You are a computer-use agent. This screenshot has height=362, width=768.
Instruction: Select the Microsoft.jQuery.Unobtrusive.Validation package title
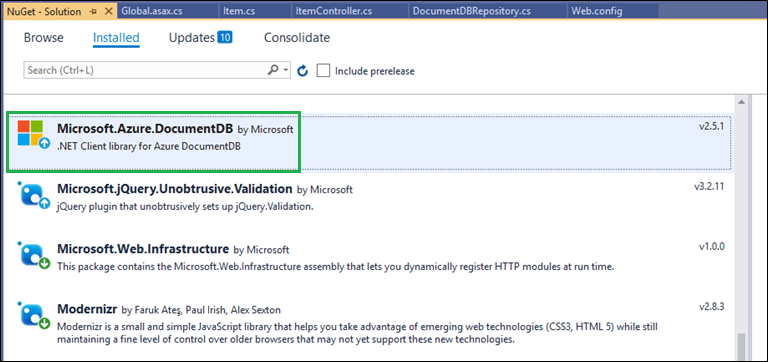[175, 189]
